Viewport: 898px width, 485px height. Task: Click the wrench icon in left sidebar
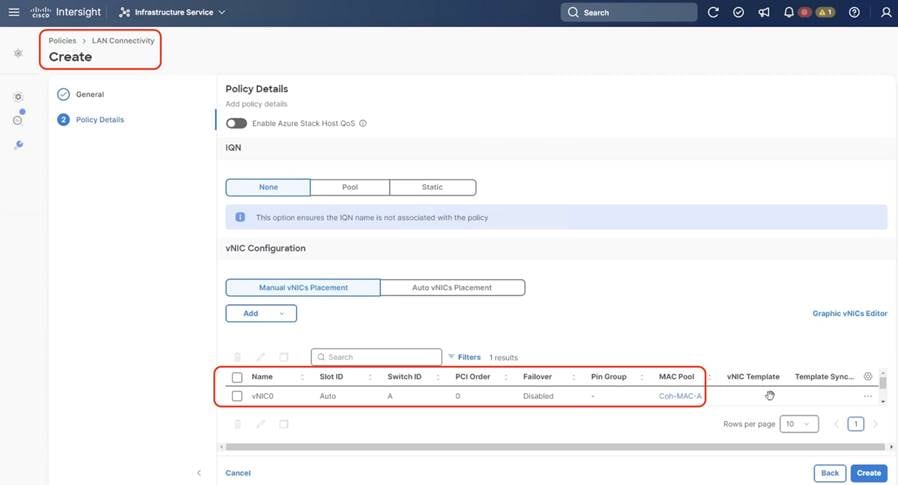point(18,145)
